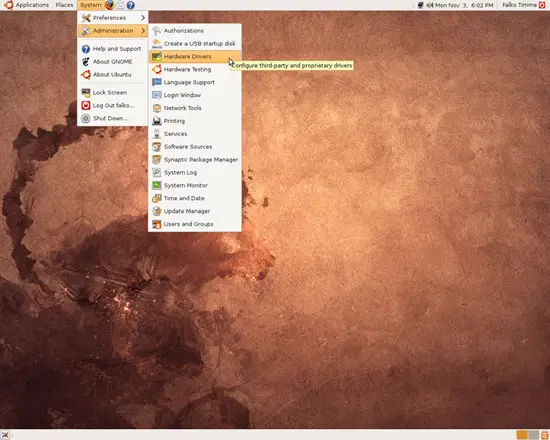Click the clock showing Mon Nov 3

464,5
